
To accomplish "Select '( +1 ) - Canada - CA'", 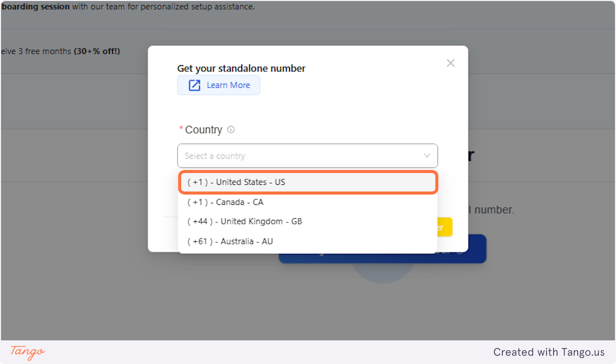I will [307, 202].
